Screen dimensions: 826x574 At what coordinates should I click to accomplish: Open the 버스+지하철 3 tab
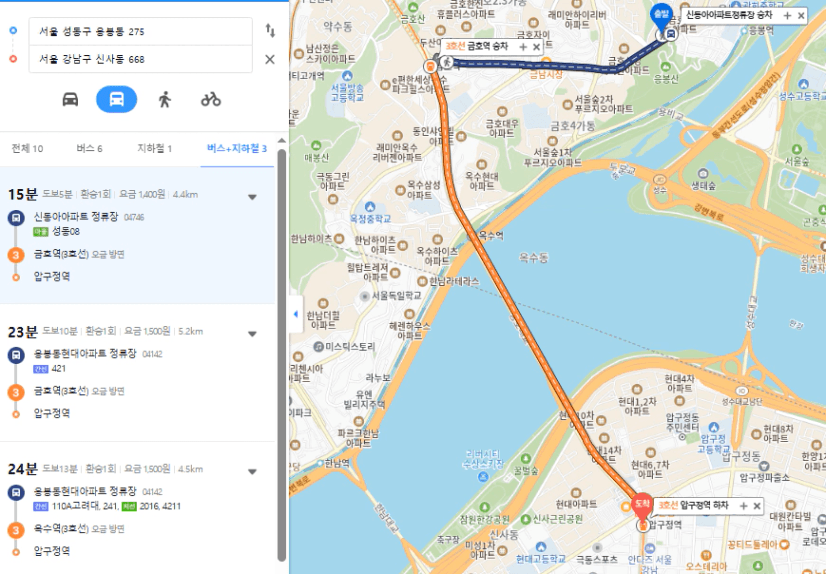click(x=237, y=149)
